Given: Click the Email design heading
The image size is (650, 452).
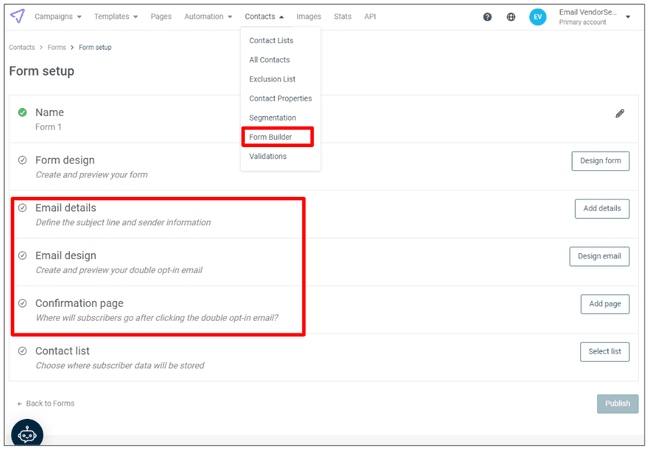Looking at the screenshot, I should [x=65, y=255].
